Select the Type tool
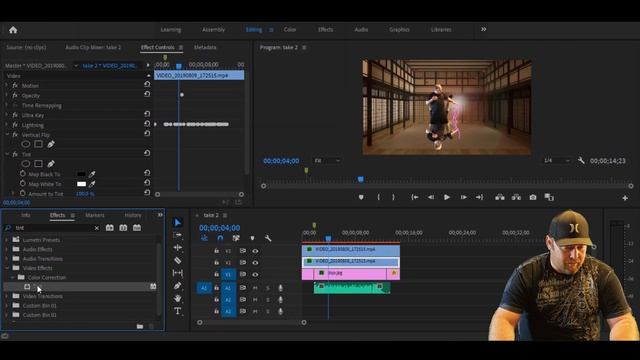Viewport: 640px width, 360px height. [x=178, y=311]
